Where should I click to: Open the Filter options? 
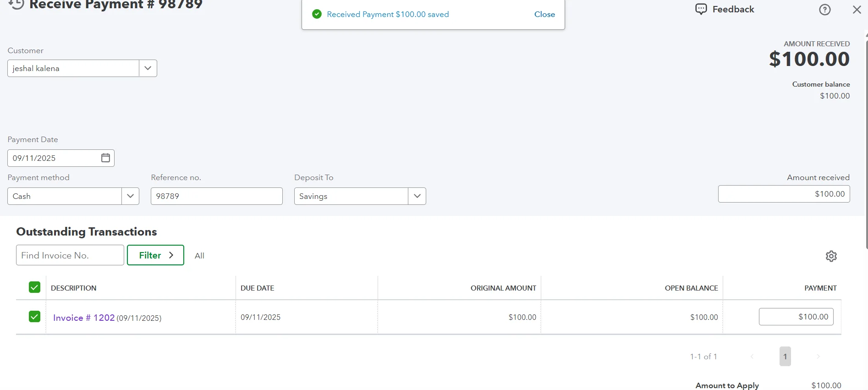[155, 255]
